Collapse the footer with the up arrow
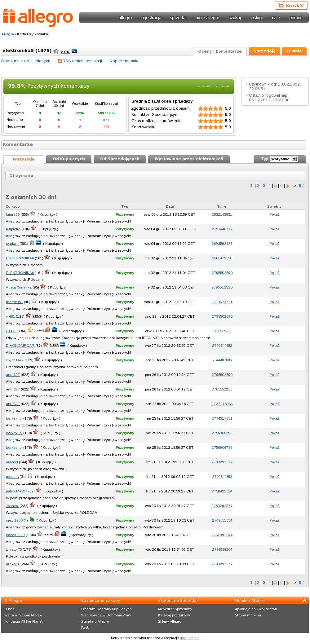 coord(304,601)
